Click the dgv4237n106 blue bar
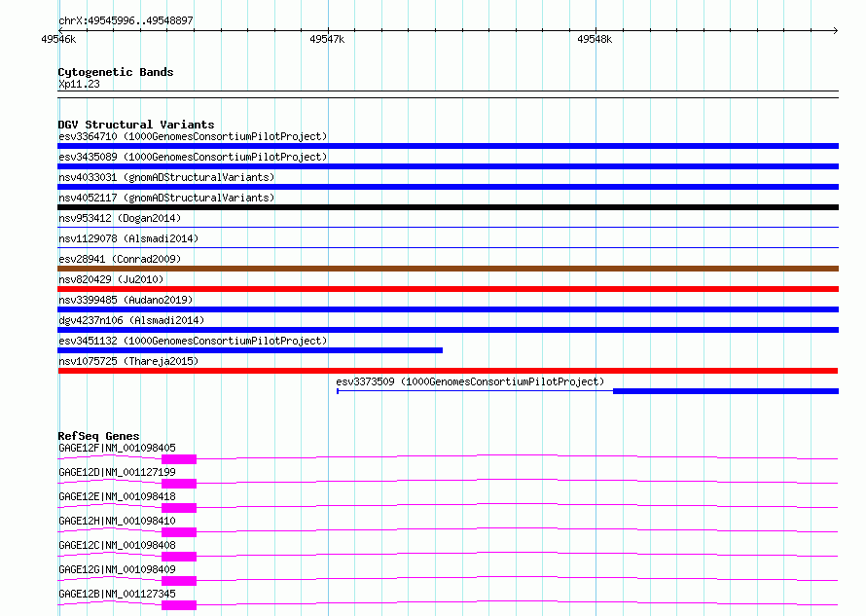The width and height of the screenshot is (866, 616). pyautogui.click(x=448, y=330)
